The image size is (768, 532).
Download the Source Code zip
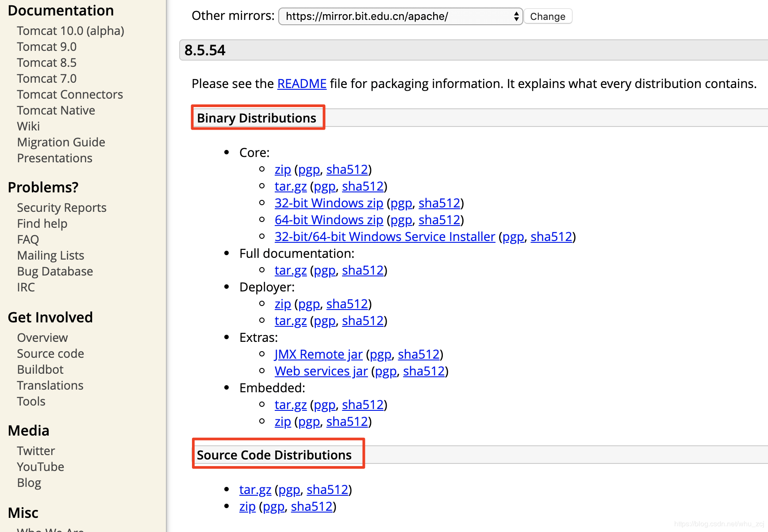coord(247,506)
